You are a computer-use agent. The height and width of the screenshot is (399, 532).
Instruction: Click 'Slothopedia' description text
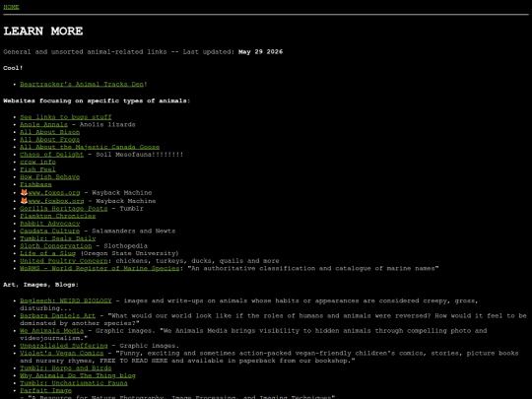pyautogui.click(x=125, y=245)
